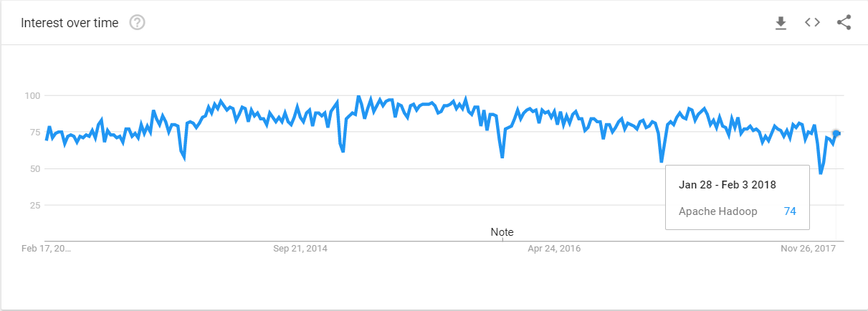Select the Interest over time heading
This screenshot has width=868, height=311.
70,23
